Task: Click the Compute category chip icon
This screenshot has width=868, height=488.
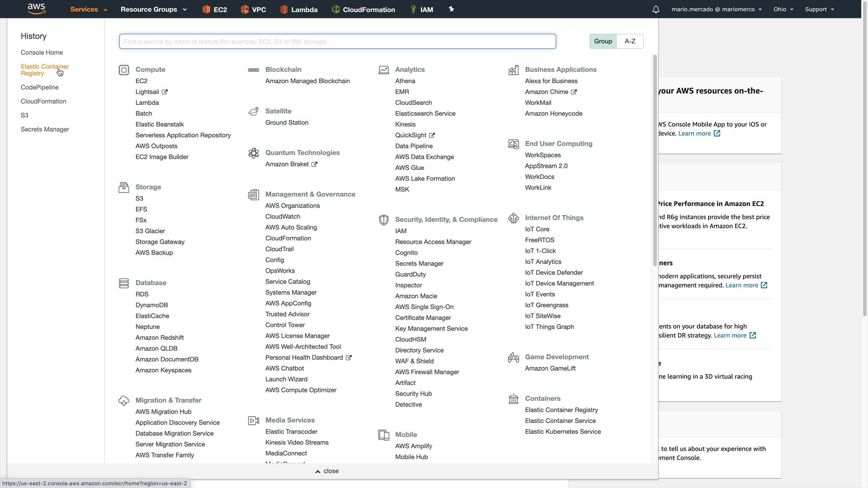Action: click(x=123, y=70)
